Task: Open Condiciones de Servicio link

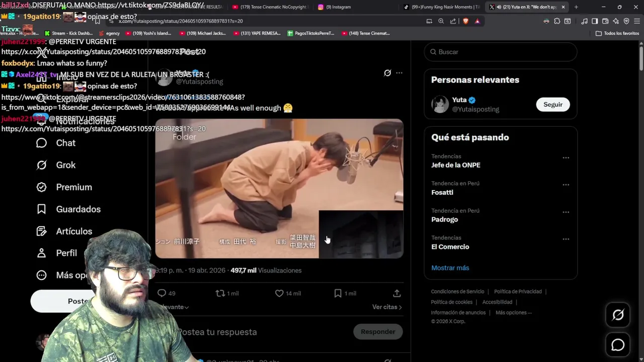Action: [x=457, y=292]
